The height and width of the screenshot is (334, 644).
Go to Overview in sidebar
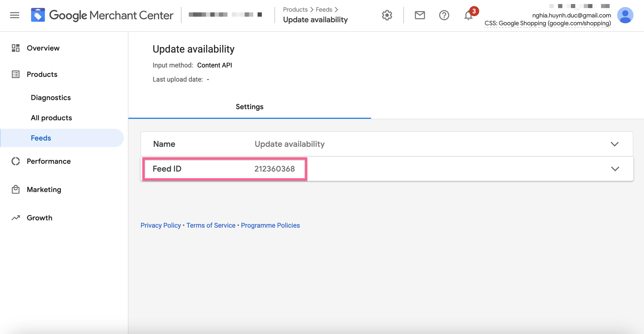tap(43, 48)
